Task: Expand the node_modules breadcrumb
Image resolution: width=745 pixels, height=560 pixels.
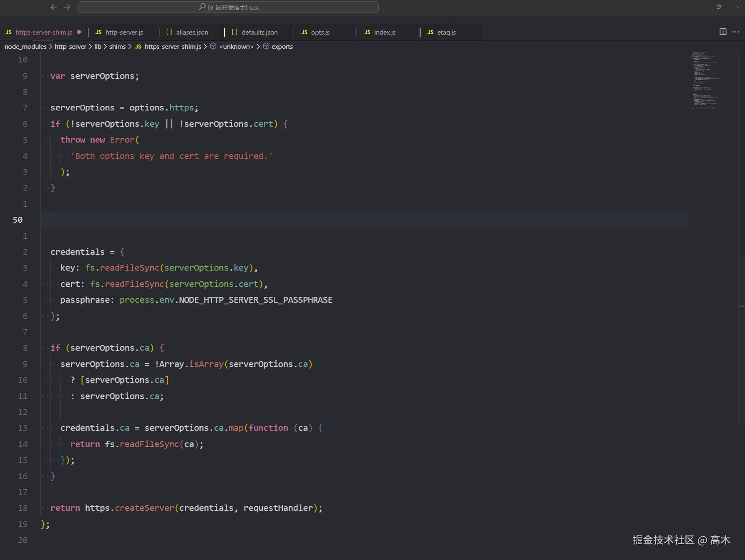Action: pyautogui.click(x=25, y=46)
